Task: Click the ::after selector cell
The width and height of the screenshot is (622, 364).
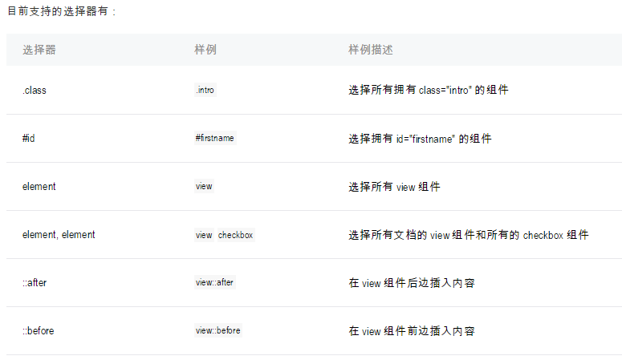Action: [x=35, y=282]
